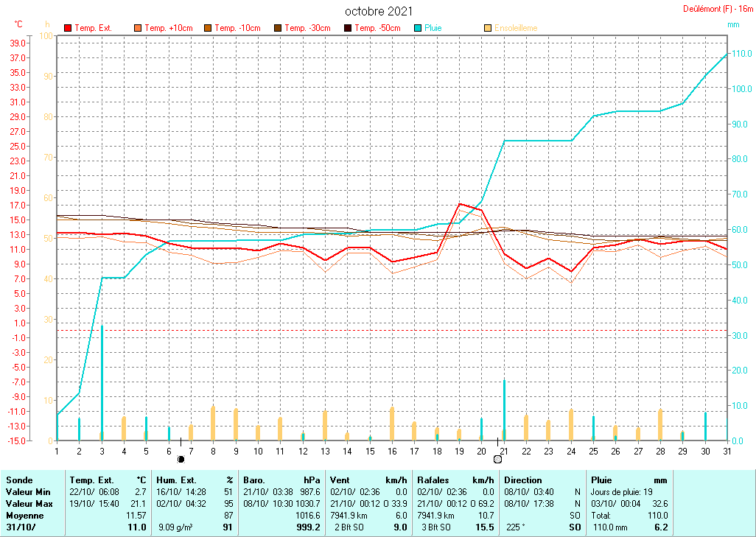Toggle the cyan Pluie legend swatch
This screenshot has height=537, width=756.
point(418,28)
